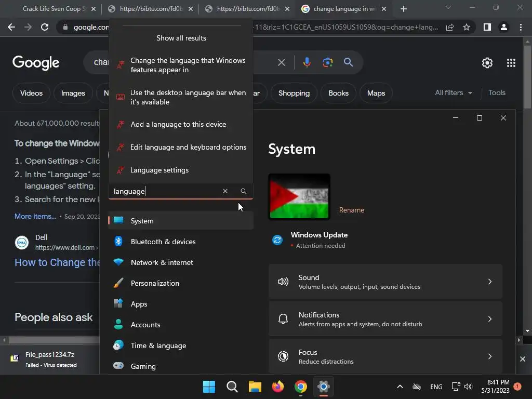The width and height of the screenshot is (532, 399).
Task: Select Videos search filter
Action: click(31, 93)
